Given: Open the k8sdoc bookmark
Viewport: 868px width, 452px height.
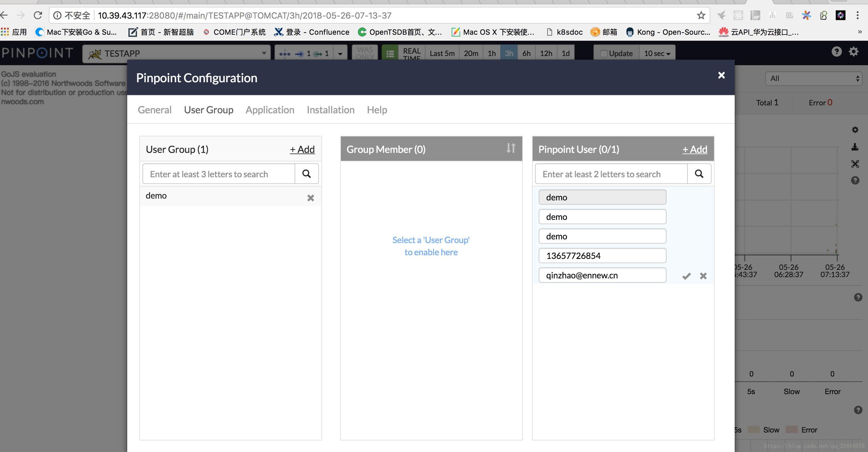Looking at the screenshot, I should [564, 32].
